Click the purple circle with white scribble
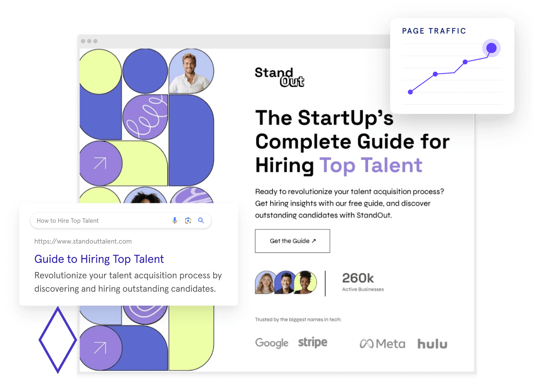The width and height of the screenshot is (533, 392). (145, 117)
